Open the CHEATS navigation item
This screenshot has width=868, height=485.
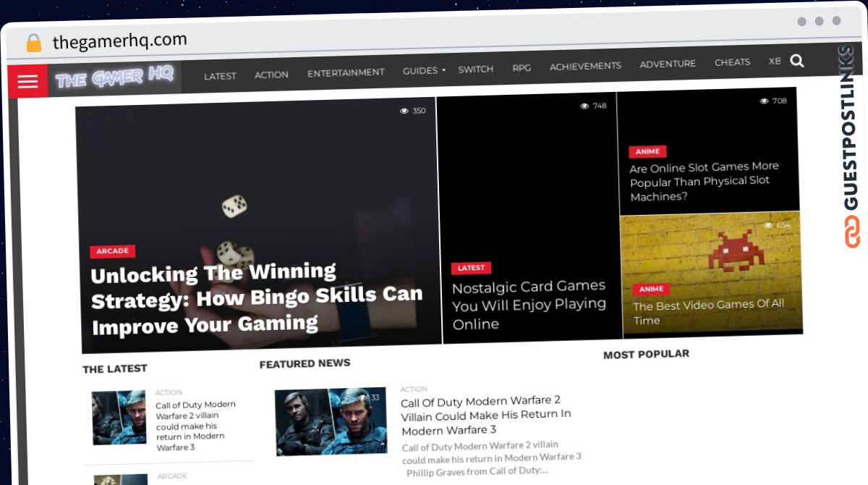coord(732,62)
